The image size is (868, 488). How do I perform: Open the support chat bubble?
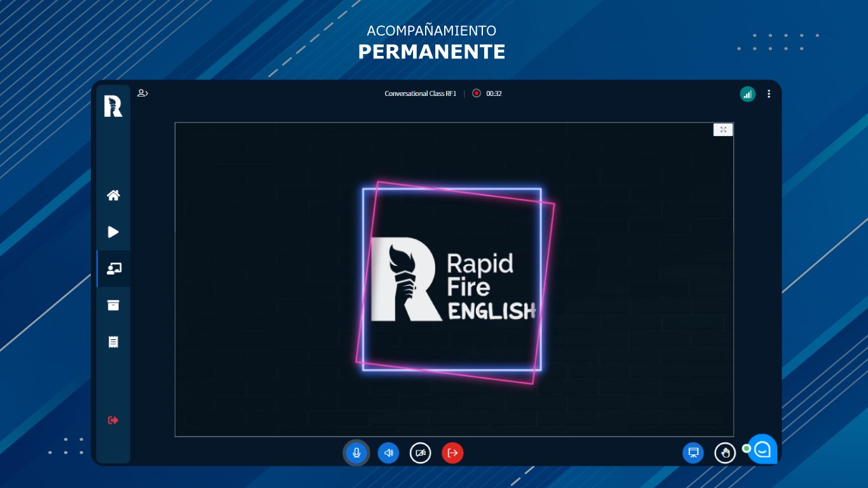(x=763, y=449)
